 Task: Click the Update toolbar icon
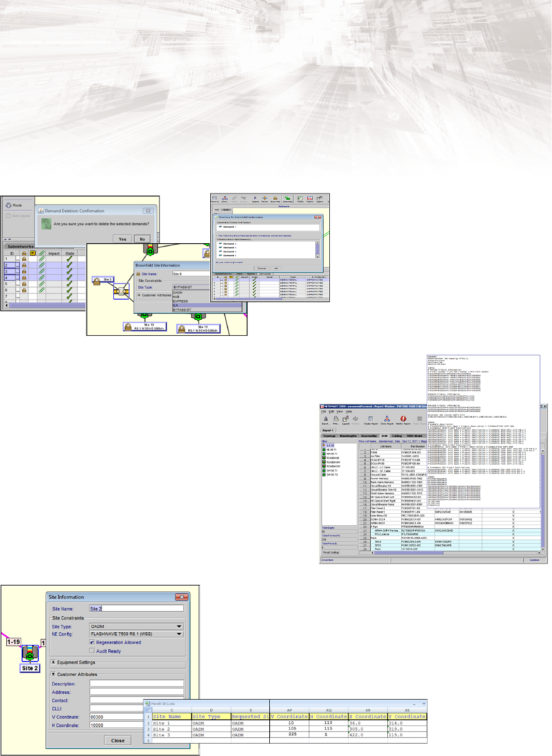point(255,199)
